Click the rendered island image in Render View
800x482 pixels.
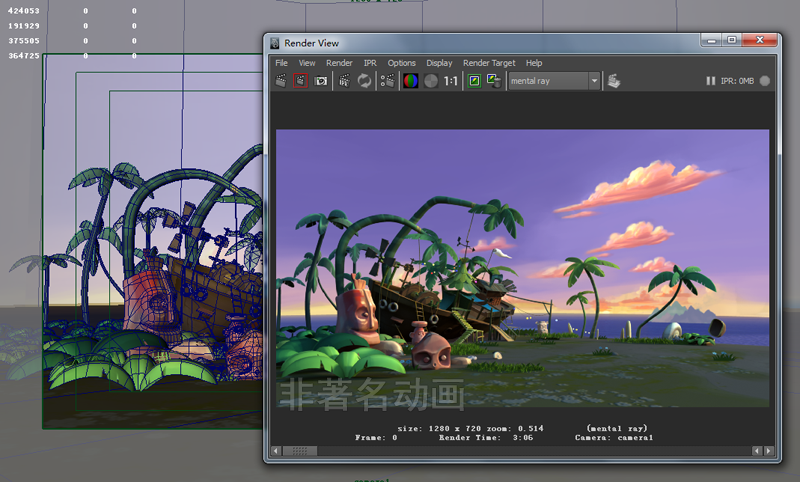[522, 268]
